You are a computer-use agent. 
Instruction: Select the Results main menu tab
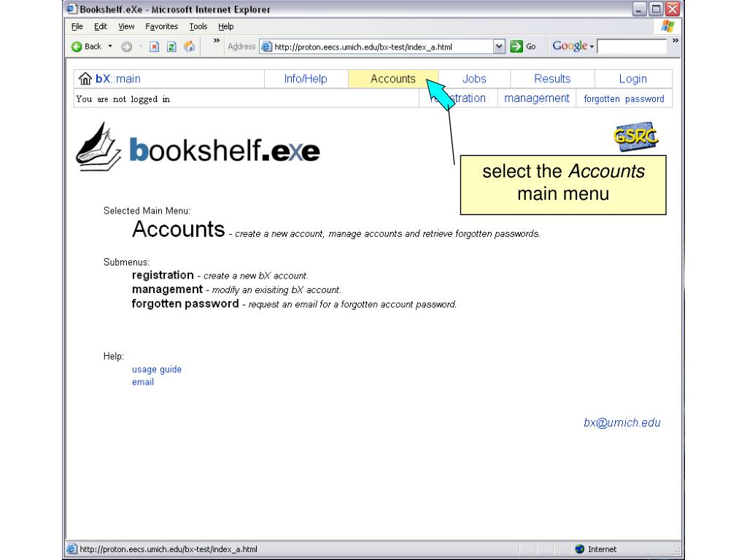[x=552, y=79]
